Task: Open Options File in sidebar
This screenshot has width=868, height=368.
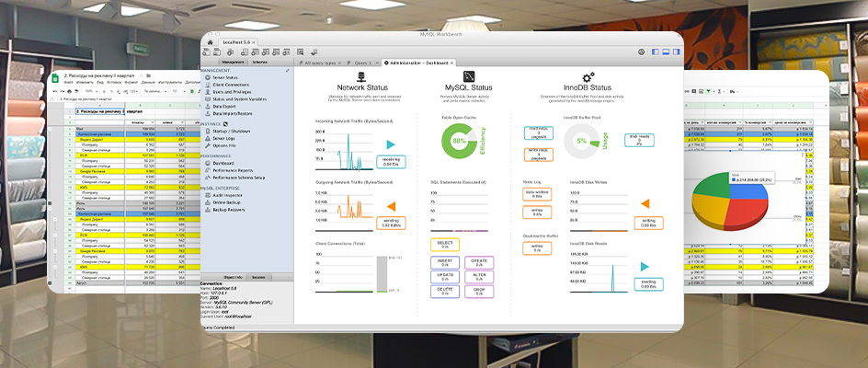Action: tap(221, 145)
